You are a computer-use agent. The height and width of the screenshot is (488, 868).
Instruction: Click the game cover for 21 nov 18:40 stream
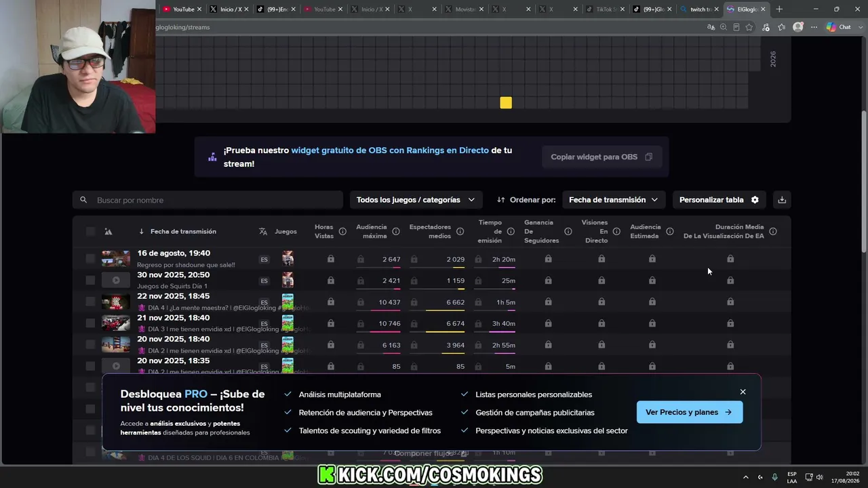[x=288, y=323]
